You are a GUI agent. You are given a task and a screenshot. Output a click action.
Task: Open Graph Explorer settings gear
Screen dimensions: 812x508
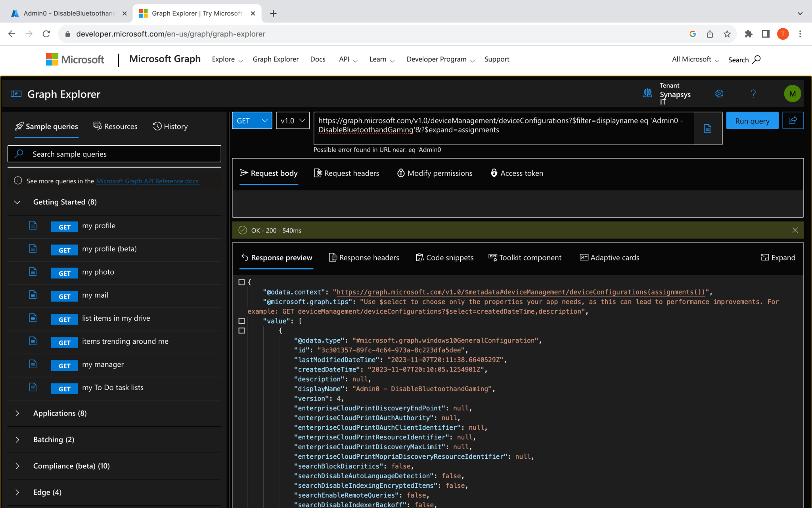[719, 94]
